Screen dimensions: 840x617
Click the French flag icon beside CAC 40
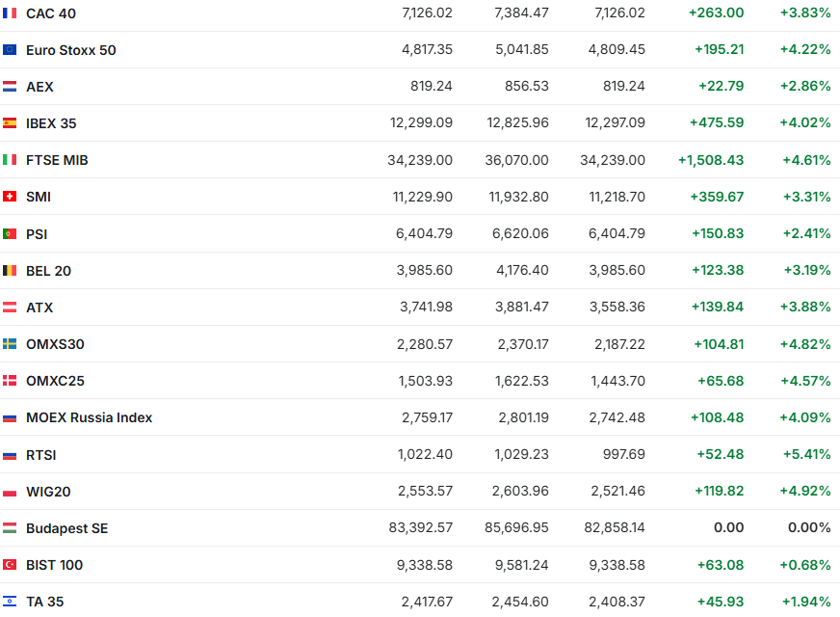[x=10, y=13]
